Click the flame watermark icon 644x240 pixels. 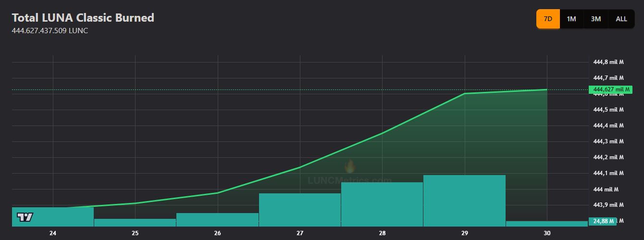coord(350,166)
